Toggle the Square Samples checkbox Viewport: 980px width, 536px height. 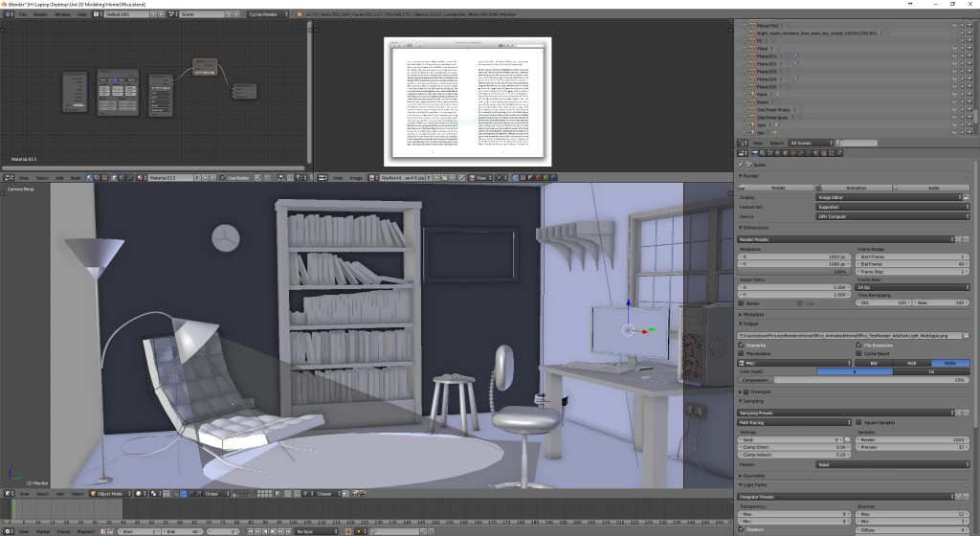859,421
